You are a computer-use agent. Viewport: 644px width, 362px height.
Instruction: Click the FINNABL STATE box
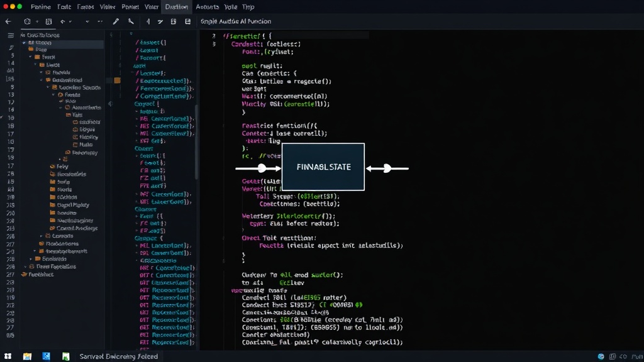(323, 167)
